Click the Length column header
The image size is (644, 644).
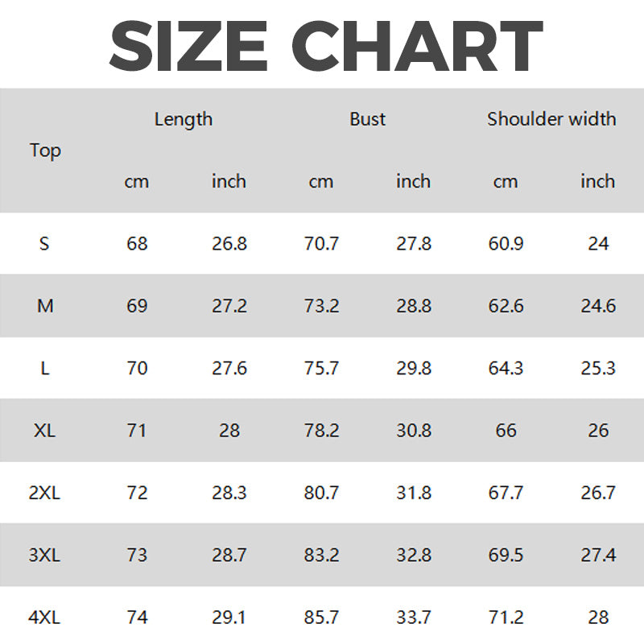coord(184,119)
